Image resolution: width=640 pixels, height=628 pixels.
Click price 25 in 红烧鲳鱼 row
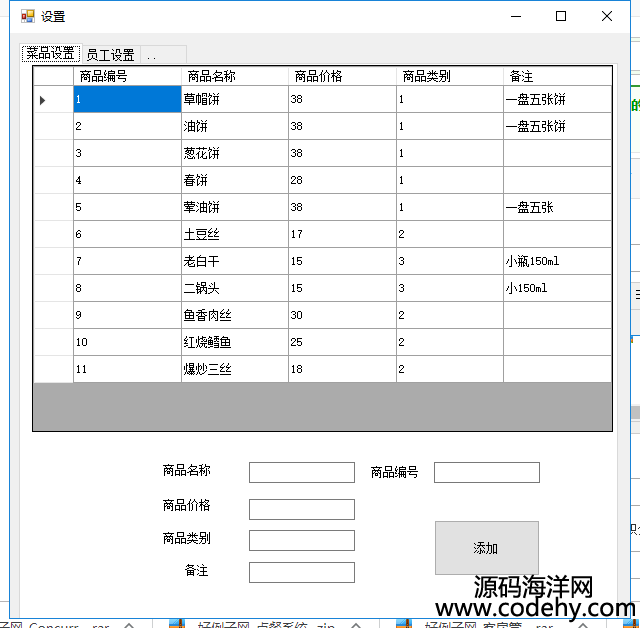(x=342, y=342)
